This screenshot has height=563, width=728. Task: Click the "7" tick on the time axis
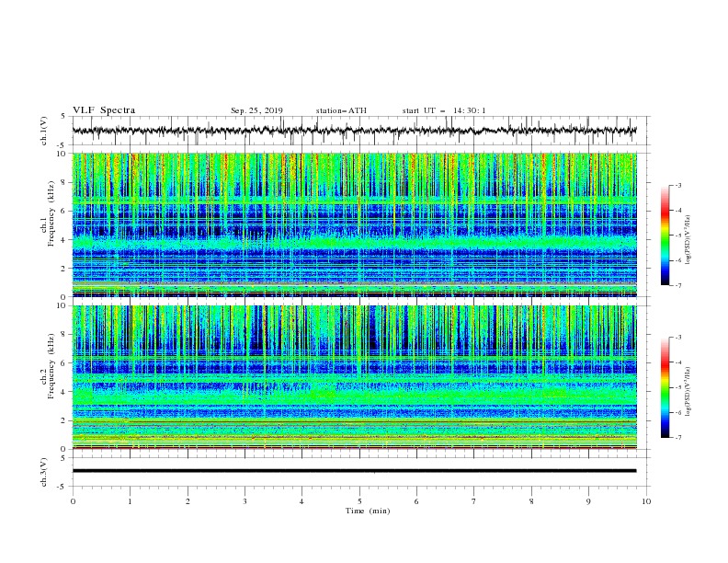click(x=474, y=501)
